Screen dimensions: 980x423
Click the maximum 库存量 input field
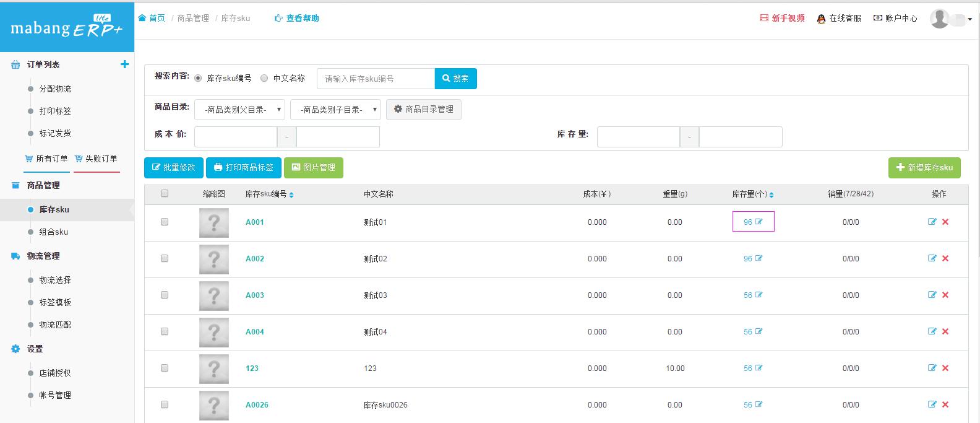[x=741, y=137]
